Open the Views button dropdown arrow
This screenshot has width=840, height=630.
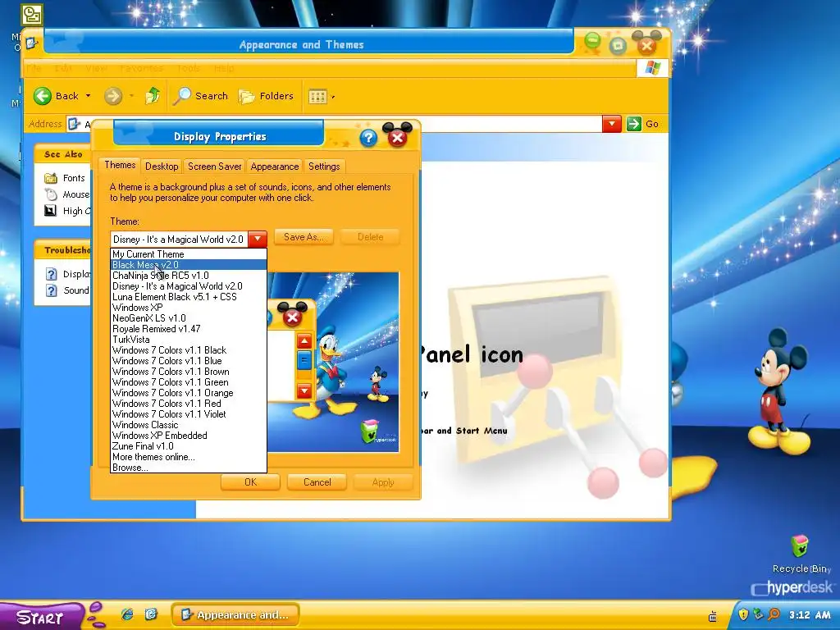333,97
